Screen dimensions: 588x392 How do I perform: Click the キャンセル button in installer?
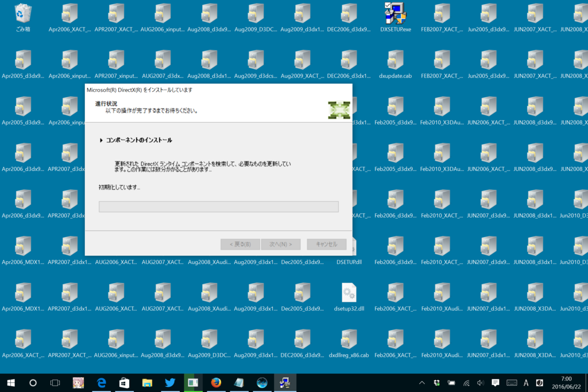[x=326, y=244]
